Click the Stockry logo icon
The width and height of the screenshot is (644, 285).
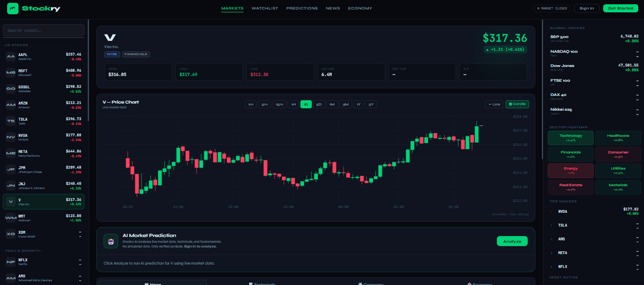13,8
